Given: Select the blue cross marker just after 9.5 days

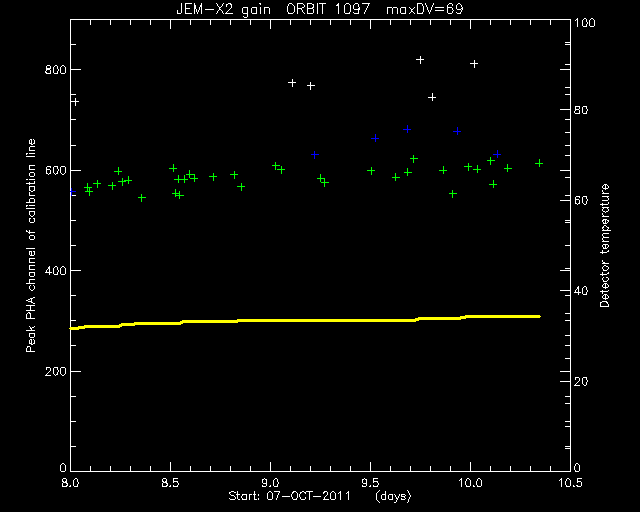Looking at the screenshot, I should (375, 138).
